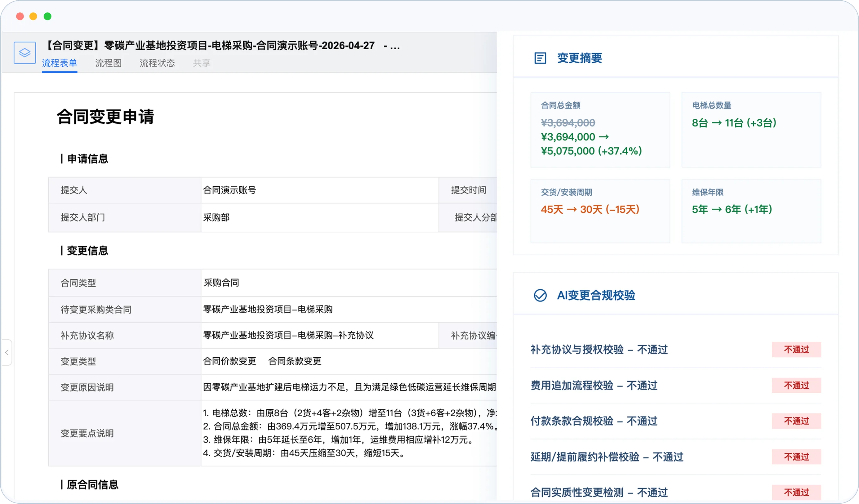Click the 变更原因说明 text value
859x504 pixels.
[349, 387]
